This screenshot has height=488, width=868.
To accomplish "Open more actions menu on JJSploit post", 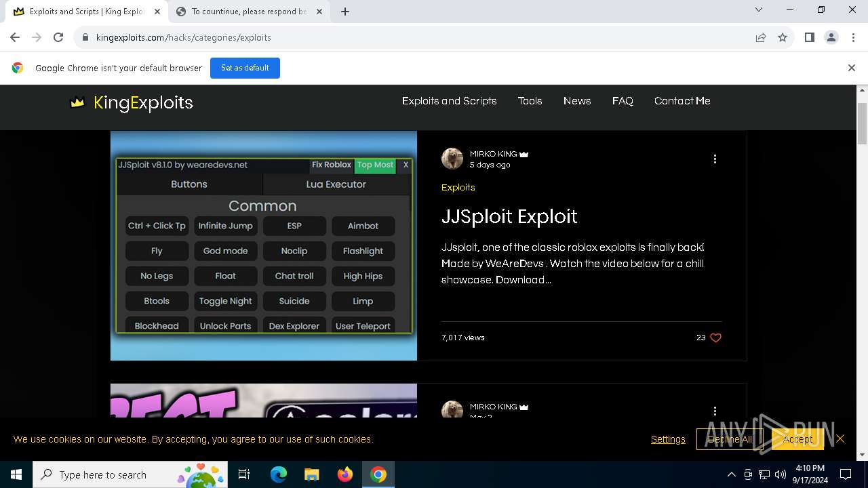I will [x=715, y=159].
